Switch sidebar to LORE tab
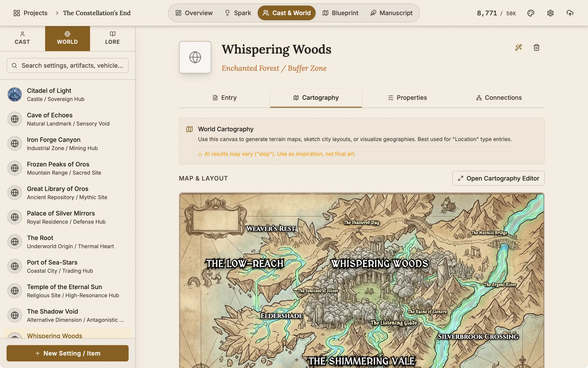588x368 pixels. [112, 38]
